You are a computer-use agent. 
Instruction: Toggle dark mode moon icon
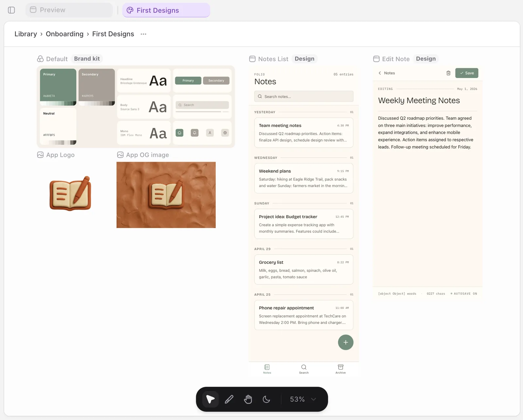click(x=267, y=399)
